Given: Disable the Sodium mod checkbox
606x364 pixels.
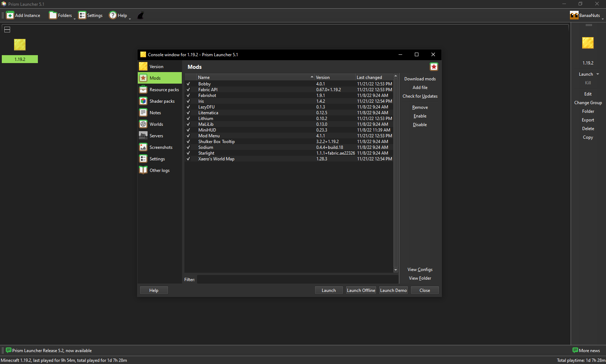Looking at the screenshot, I should 188,147.
